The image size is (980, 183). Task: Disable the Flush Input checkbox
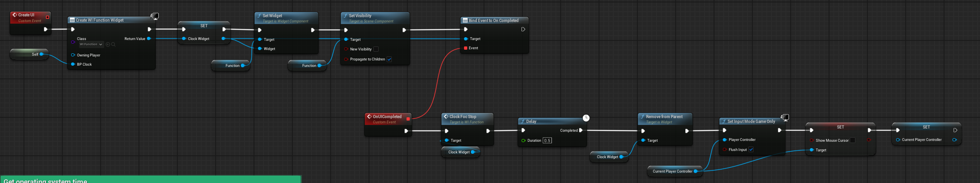click(x=751, y=150)
